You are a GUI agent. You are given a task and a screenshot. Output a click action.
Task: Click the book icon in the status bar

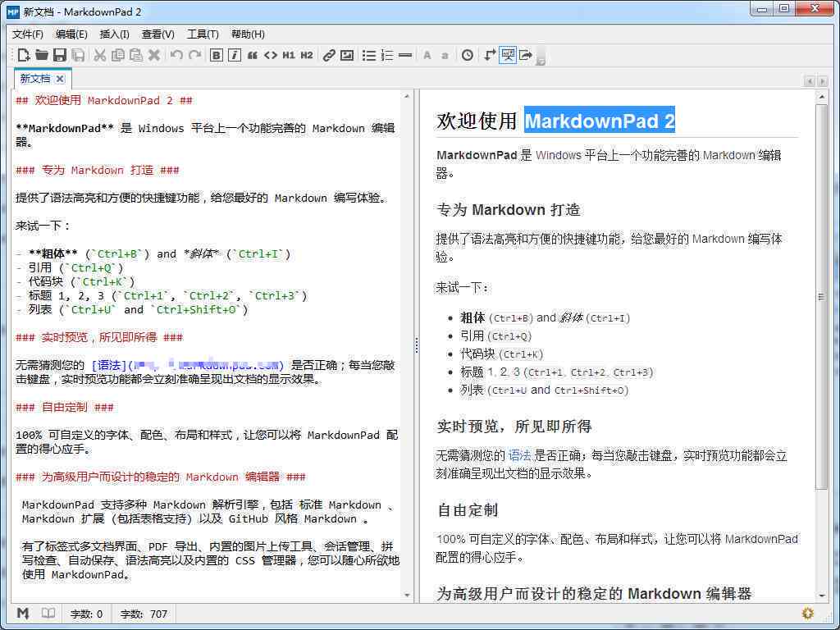point(48,613)
